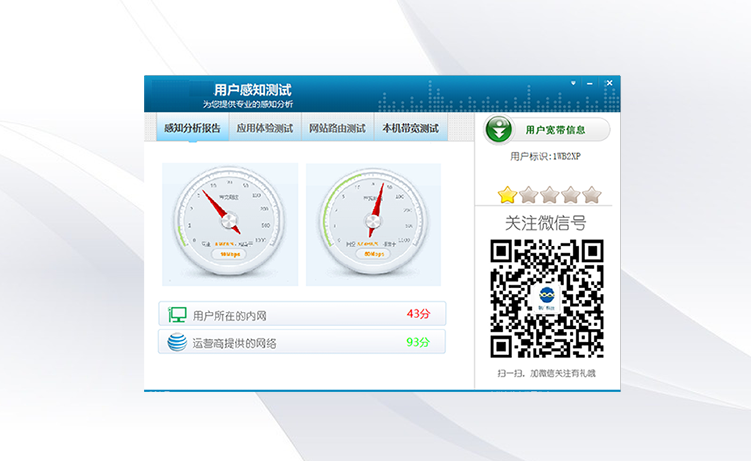Select the 用户所在的内网 row
This screenshot has height=461, width=751.
(x=302, y=314)
